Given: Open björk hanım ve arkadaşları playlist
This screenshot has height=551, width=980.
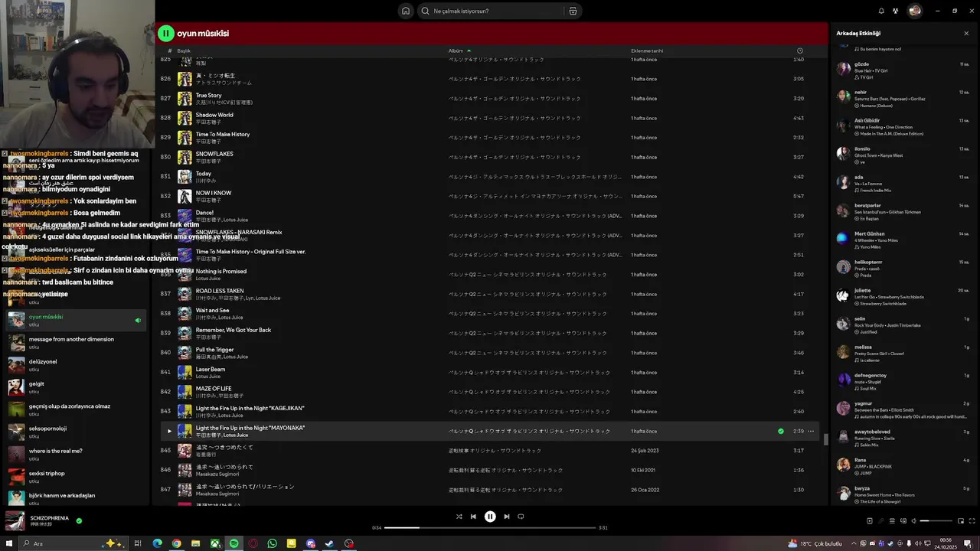Looking at the screenshot, I should pos(75,498).
